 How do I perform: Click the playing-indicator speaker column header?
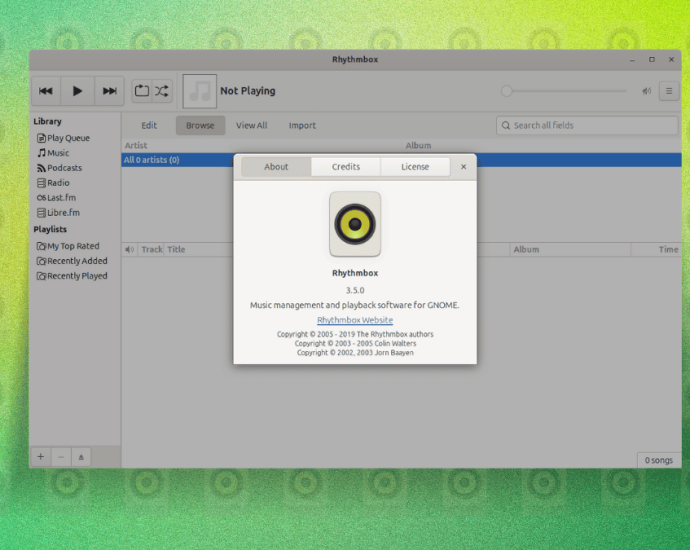pyautogui.click(x=129, y=250)
